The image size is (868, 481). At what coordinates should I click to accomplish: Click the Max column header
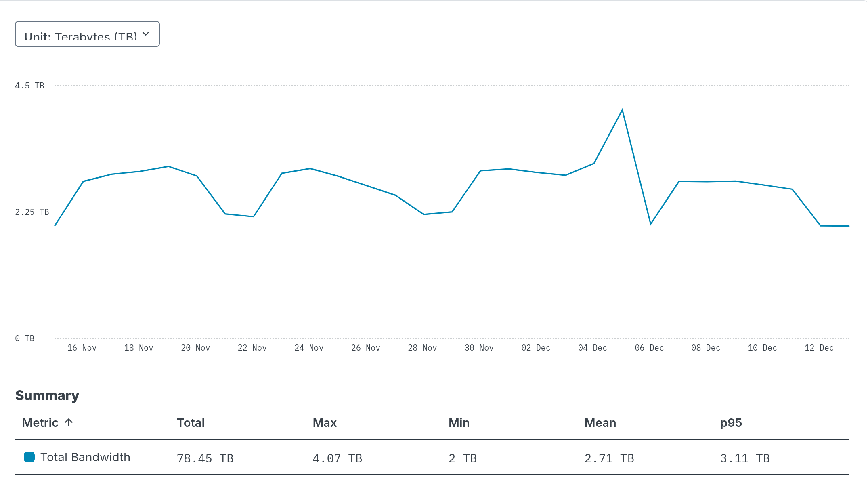pyautogui.click(x=325, y=423)
